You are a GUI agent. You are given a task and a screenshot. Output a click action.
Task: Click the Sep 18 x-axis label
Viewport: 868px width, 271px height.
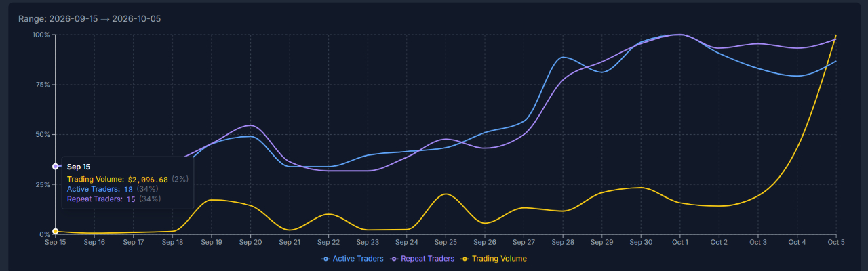click(172, 241)
